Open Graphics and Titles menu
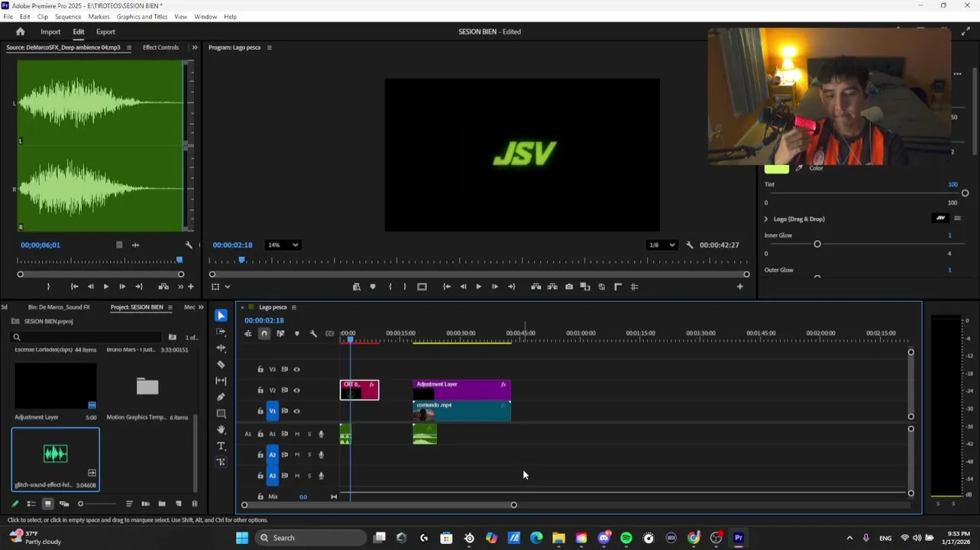Screen dimensions: 980x550 point(142,16)
